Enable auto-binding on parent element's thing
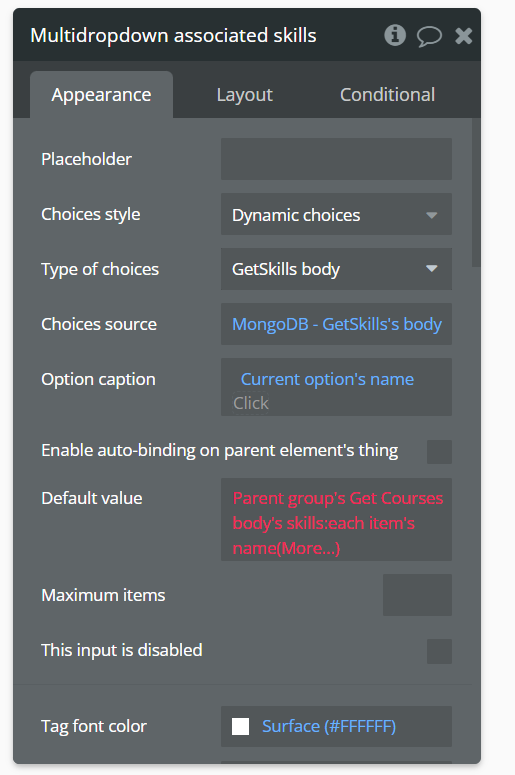The height and width of the screenshot is (775, 515). click(439, 452)
